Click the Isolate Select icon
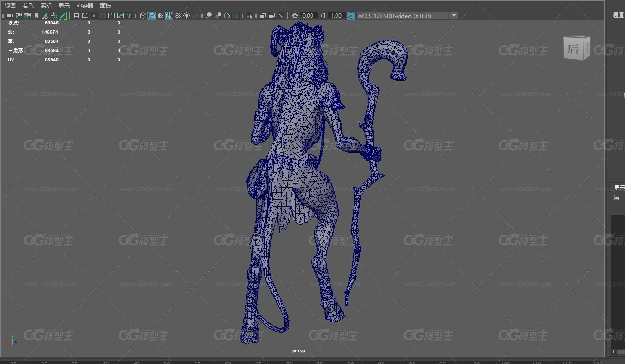Screen dimensions: 625x364 [249, 16]
